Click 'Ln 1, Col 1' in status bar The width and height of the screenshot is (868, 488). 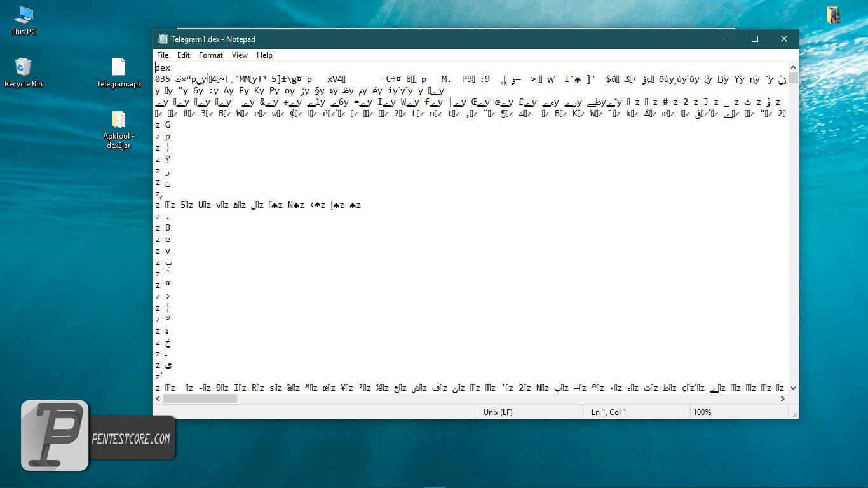click(609, 412)
